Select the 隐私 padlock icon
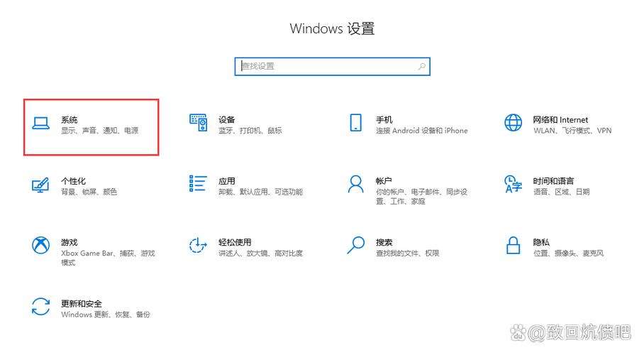The height and width of the screenshot is (355, 644). point(513,246)
